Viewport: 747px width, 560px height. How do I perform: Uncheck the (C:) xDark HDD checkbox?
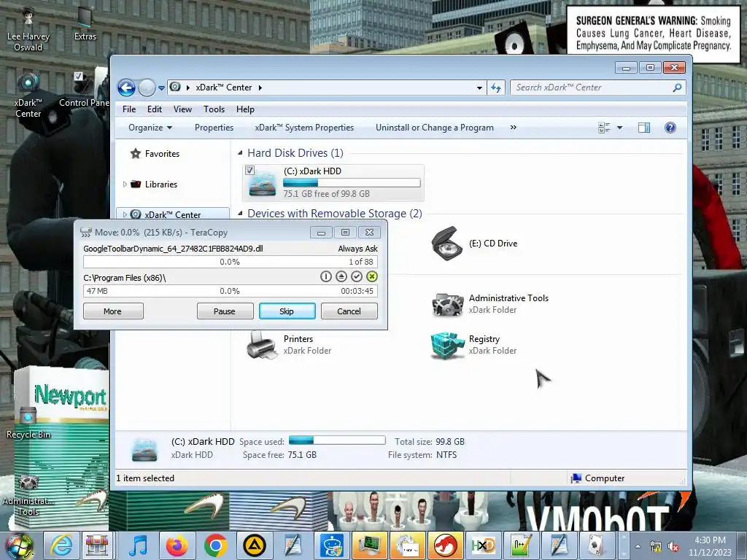[249, 170]
